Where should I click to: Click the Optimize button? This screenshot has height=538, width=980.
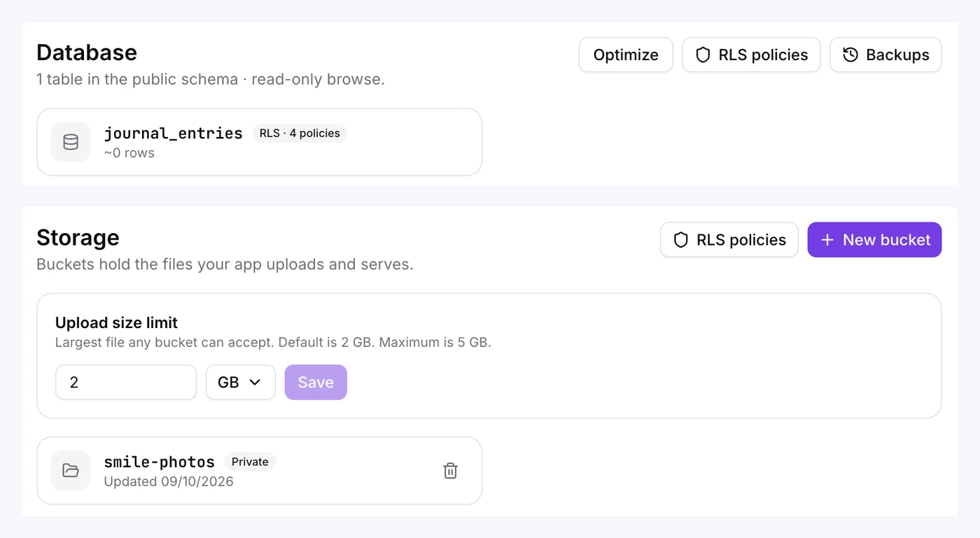tap(626, 55)
